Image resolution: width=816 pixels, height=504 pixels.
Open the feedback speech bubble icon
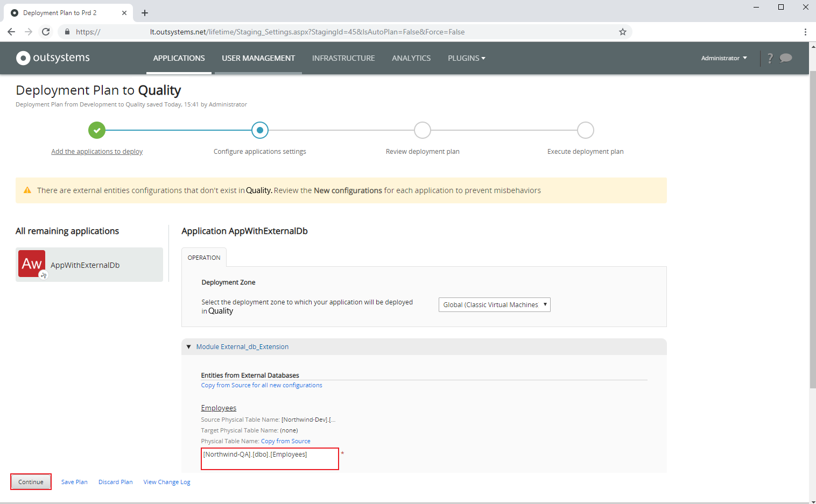coord(786,58)
